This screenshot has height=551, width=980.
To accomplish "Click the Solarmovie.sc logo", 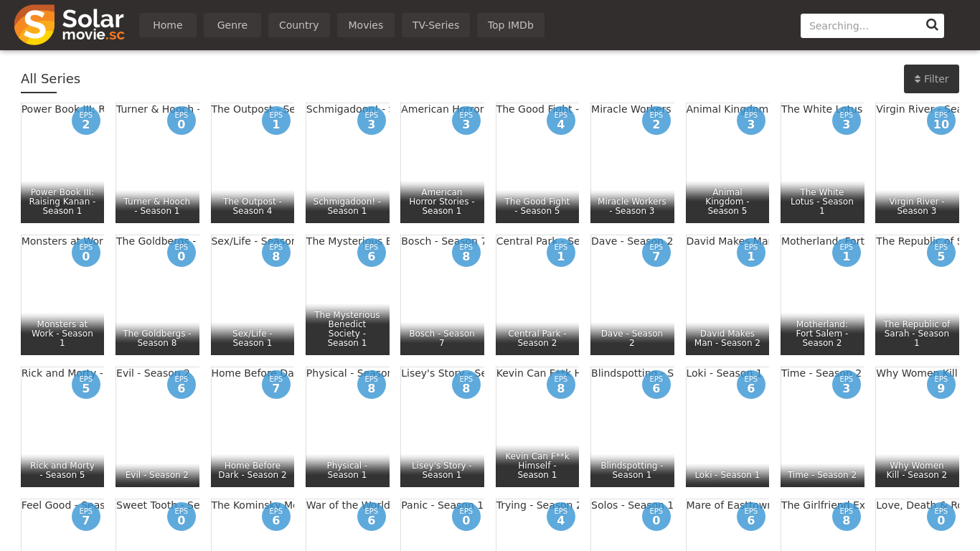I will [x=70, y=25].
